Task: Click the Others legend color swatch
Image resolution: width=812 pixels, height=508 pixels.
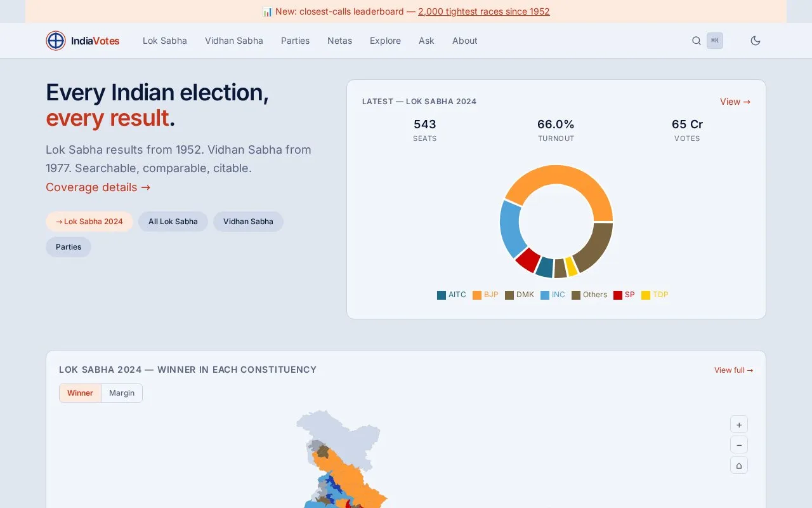Action: [576, 295]
